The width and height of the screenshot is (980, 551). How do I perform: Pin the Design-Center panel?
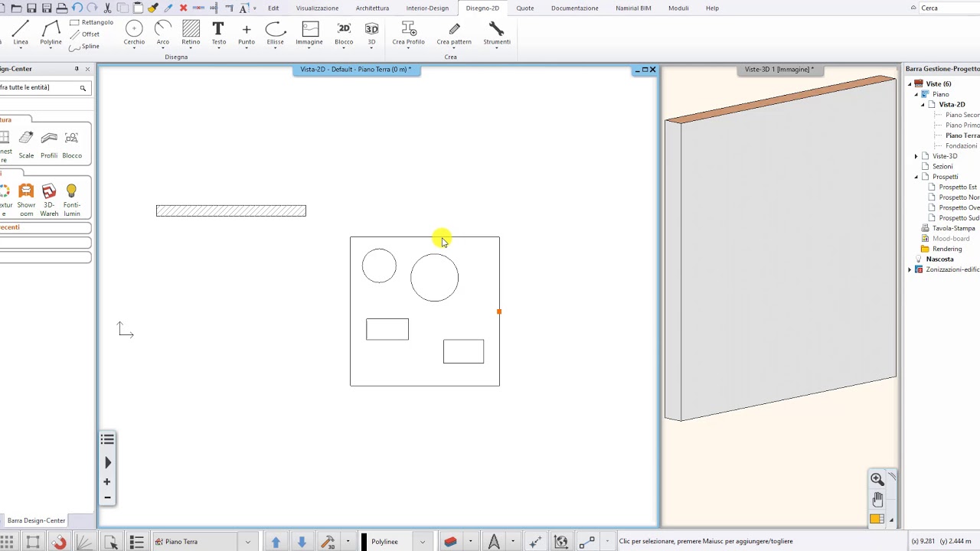pos(77,69)
